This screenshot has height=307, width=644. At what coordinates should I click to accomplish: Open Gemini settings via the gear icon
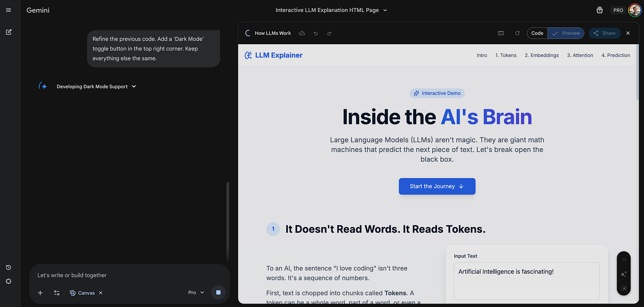[x=9, y=281]
